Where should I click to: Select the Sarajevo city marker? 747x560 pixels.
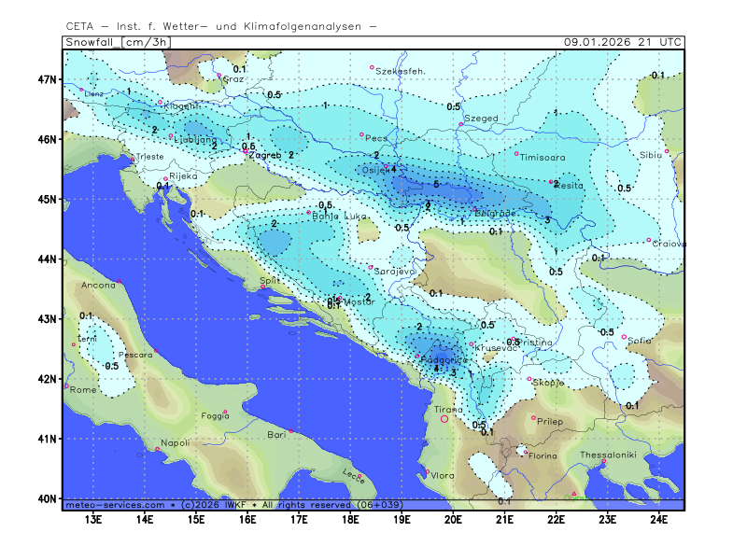tap(371, 267)
